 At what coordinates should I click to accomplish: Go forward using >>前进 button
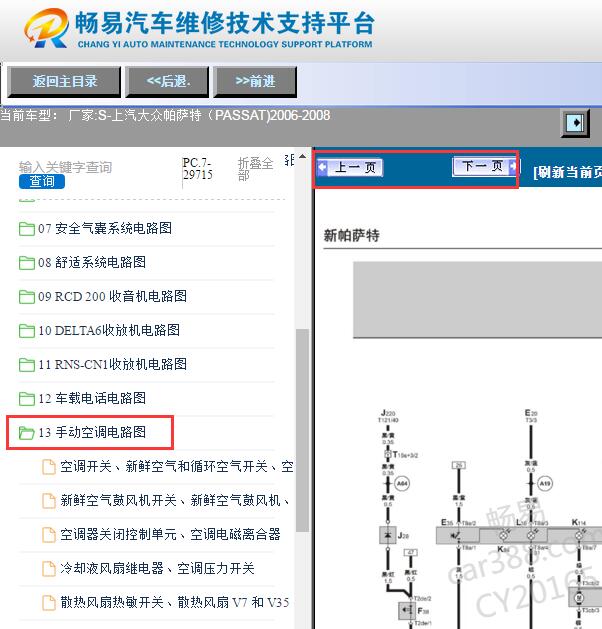(x=255, y=82)
